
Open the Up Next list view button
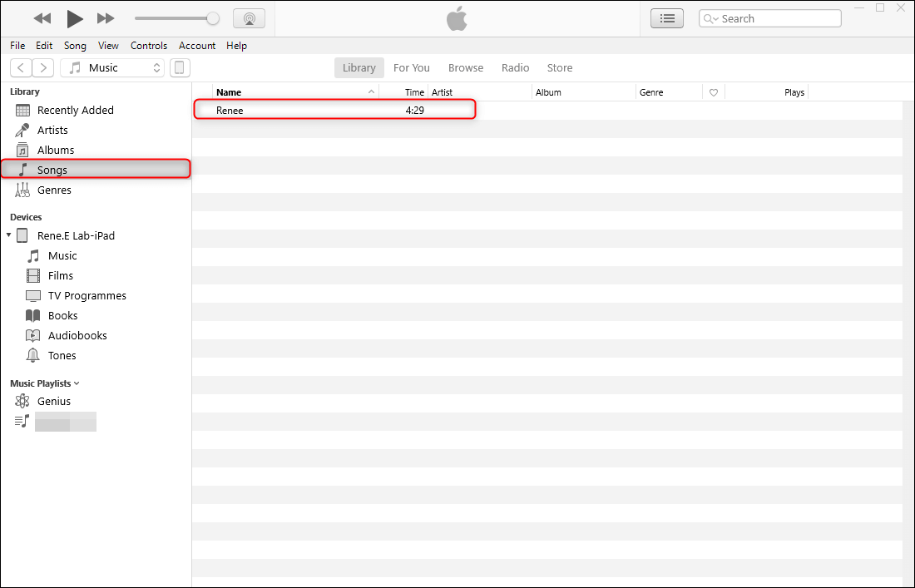click(x=667, y=18)
